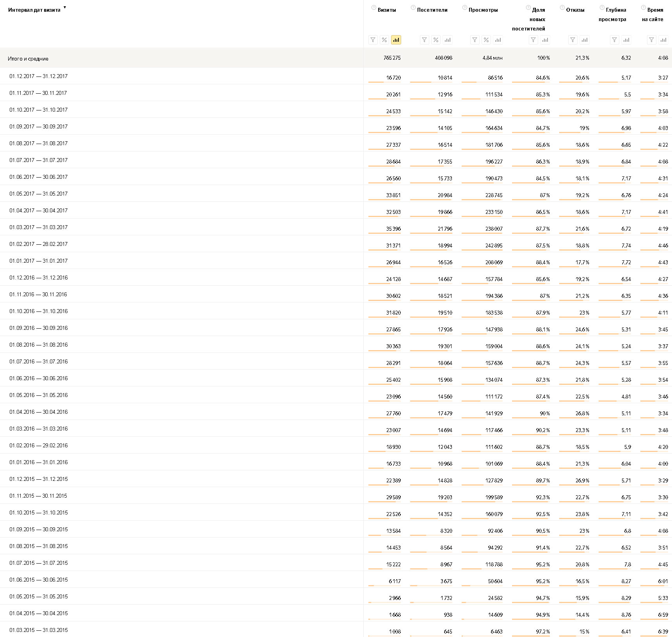The height and width of the screenshot is (637, 672).
Task: Click time on site value 6:59
Action: coord(663,615)
